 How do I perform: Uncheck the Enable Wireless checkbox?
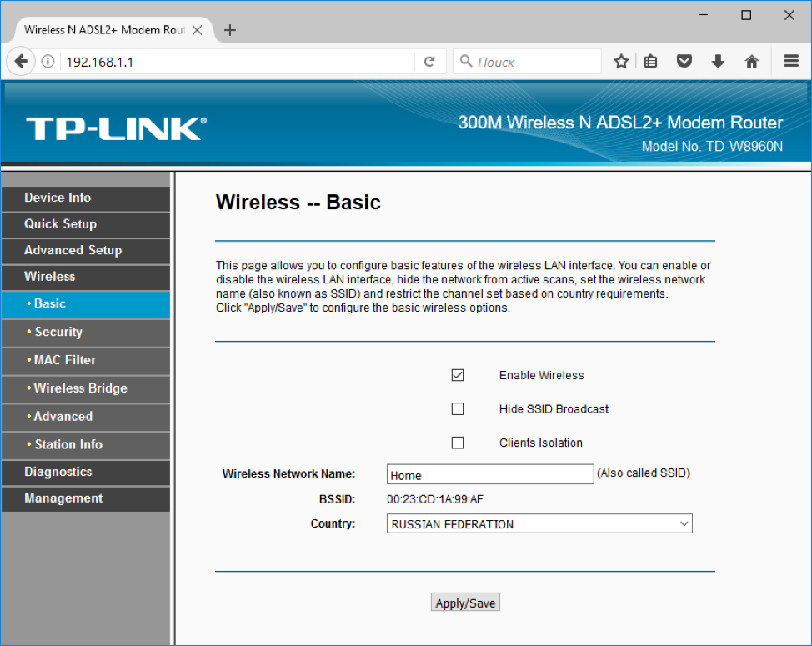click(x=457, y=375)
